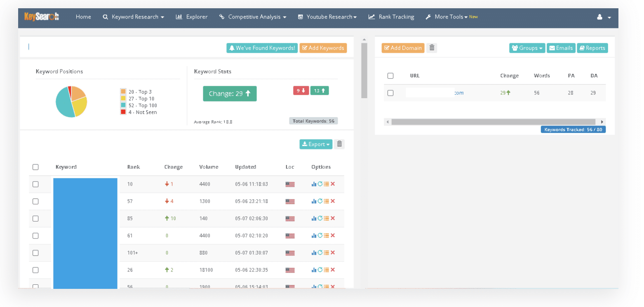Sort by the Rank column header
The image size is (644, 307).
click(x=134, y=167)
